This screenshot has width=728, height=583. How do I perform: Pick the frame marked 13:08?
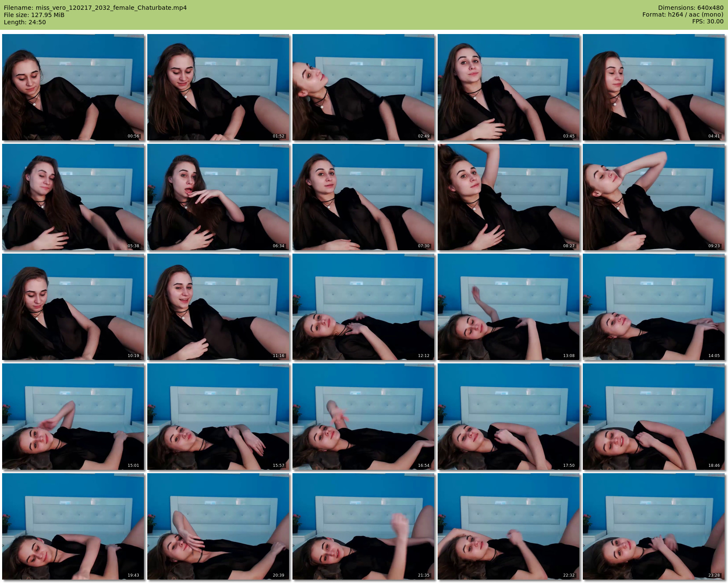509,307
